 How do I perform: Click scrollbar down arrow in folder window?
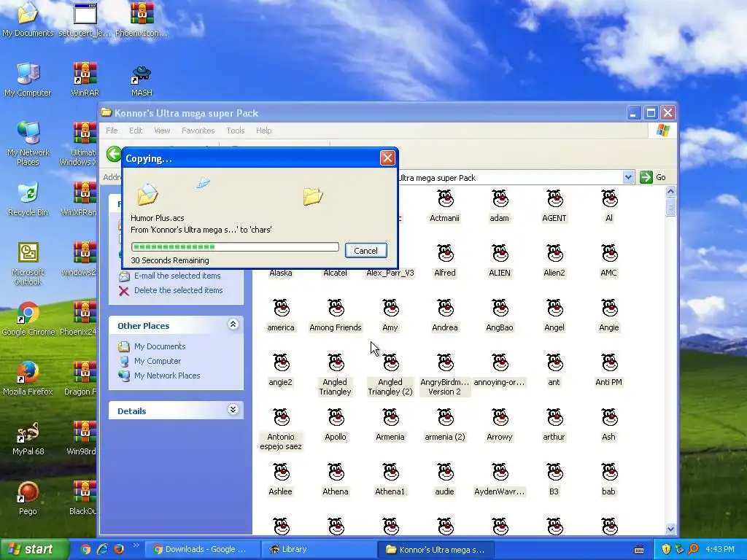click(x=671, y=529)
